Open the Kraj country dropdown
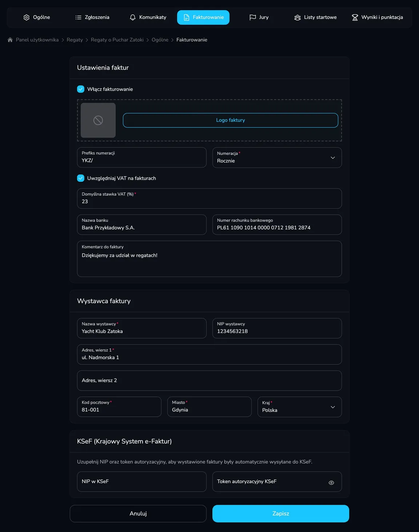Image resolution: width=419 pixels, height=532 pixels. pos(300,407)
